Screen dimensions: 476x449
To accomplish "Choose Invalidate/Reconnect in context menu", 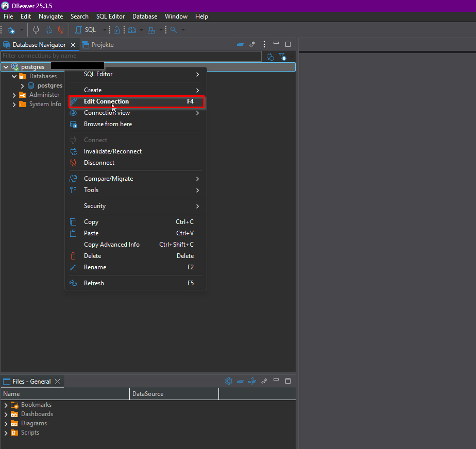I will point(113,151).
